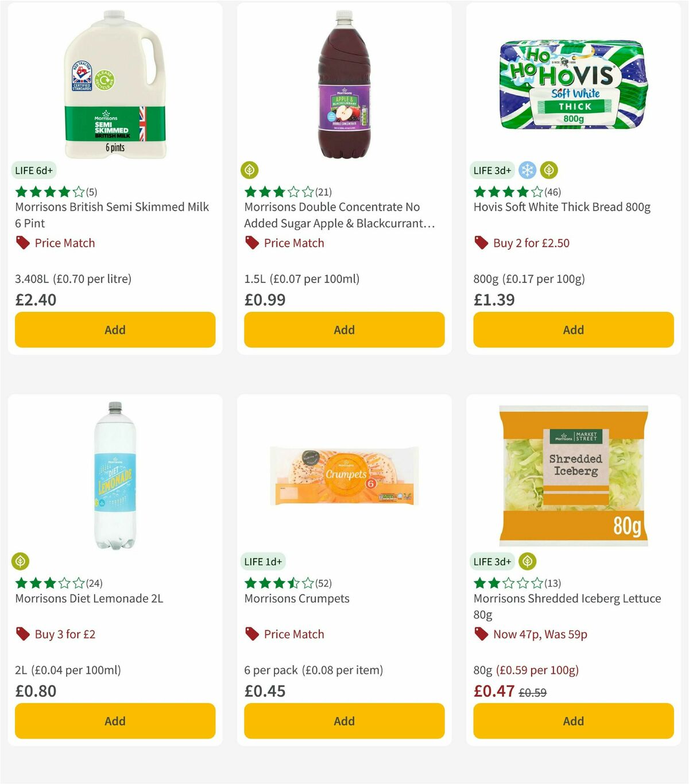
Task: Add Morrisons Shredded Iceberg Lettuce to basket
Action: (x=573, y=721)
